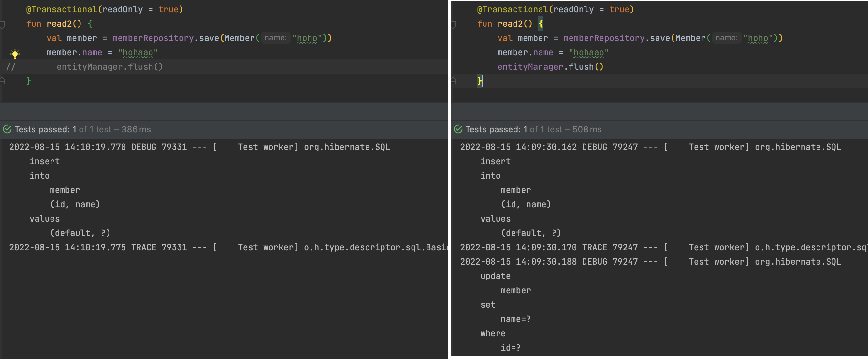Image resolution: width=868 pixels, height=359 pixels.
Task: Click the commented-out entityManager.flush() line on left
Action: [109, 67]
